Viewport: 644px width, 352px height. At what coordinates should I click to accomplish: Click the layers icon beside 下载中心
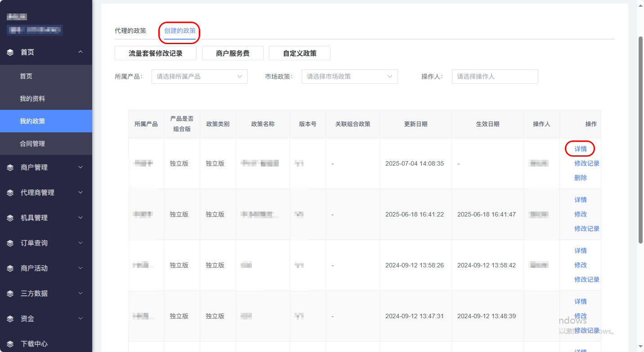10,344
